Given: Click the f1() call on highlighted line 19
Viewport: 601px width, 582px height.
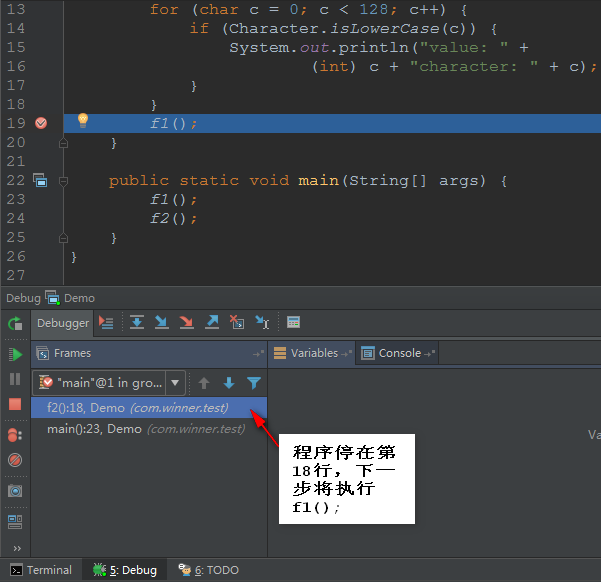Looking at the screenshot, I should pyautogui.click(x=173, y=123).
